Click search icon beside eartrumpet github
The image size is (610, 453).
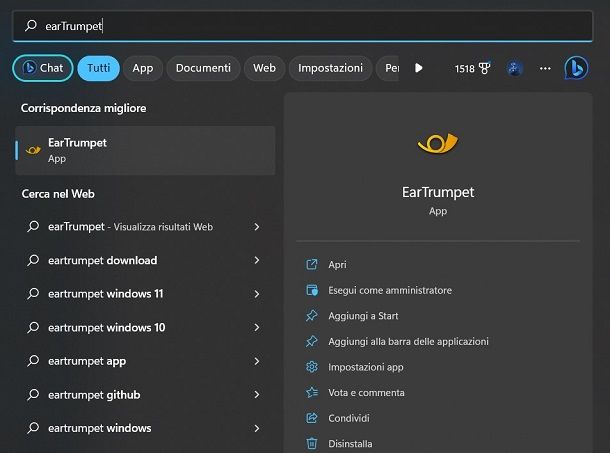[33, 394]
